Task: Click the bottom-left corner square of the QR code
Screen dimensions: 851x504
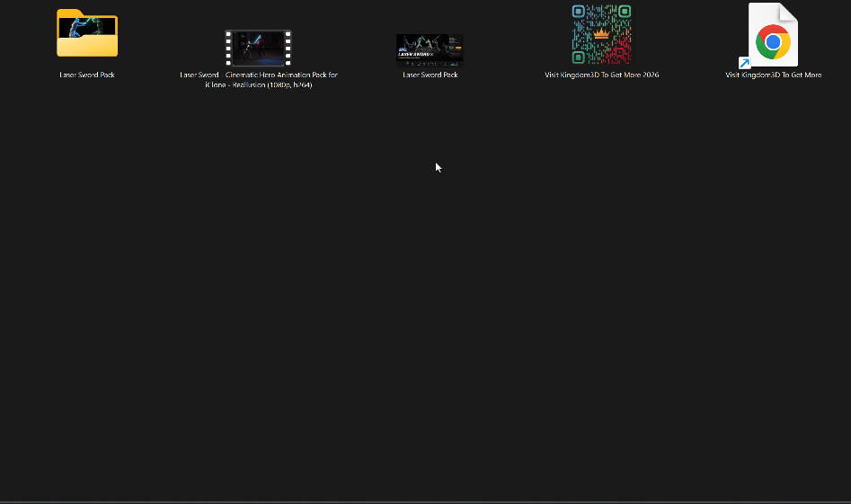Action: [x=579, y=57]
